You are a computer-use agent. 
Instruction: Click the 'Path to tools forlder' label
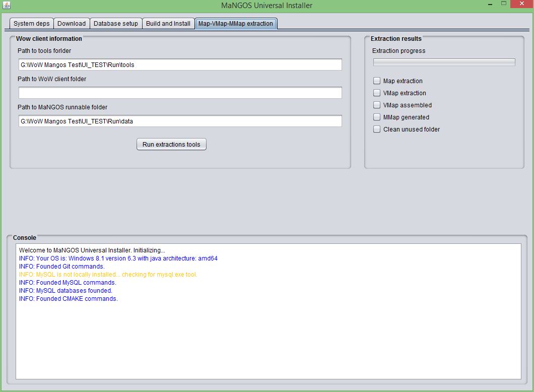point(44,51)
